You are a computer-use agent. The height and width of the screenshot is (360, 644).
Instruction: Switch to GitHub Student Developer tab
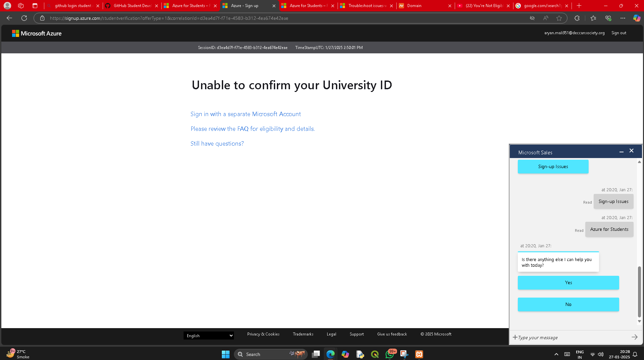coord(132,6)
